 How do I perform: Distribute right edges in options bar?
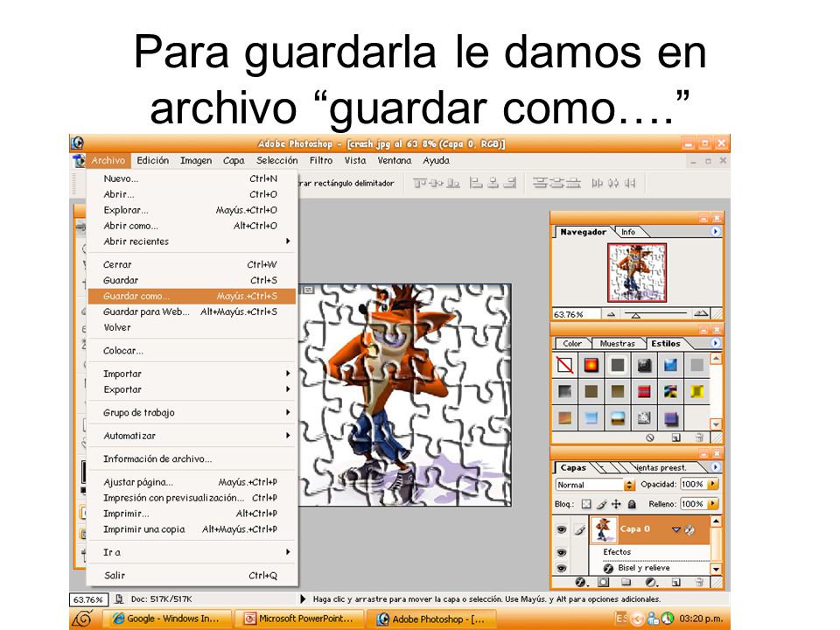(631, 184)
